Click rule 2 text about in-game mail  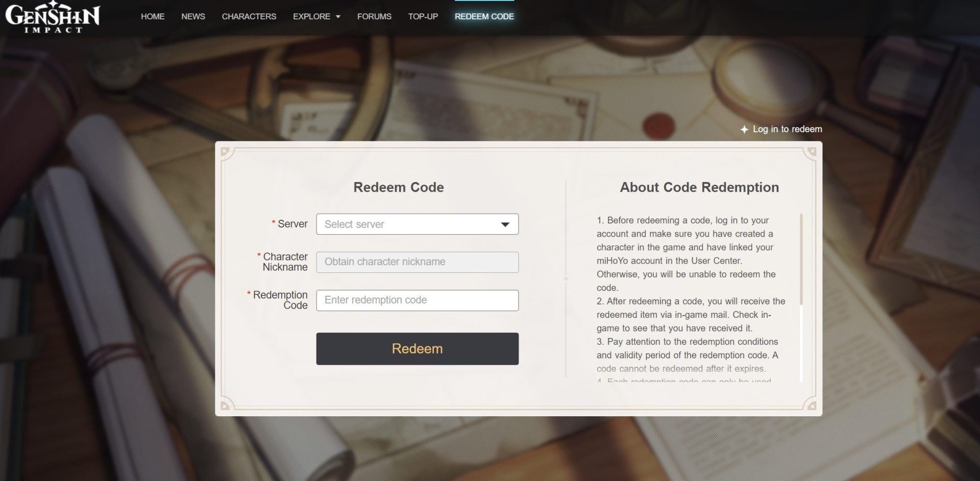tap(691, 315)
